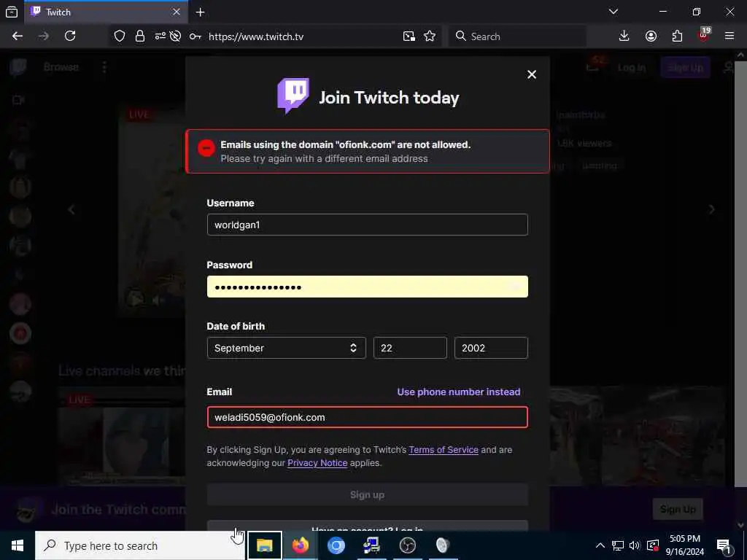Open the Firefox downloads panel
This screenshot has height=560, width=747.
624,36
